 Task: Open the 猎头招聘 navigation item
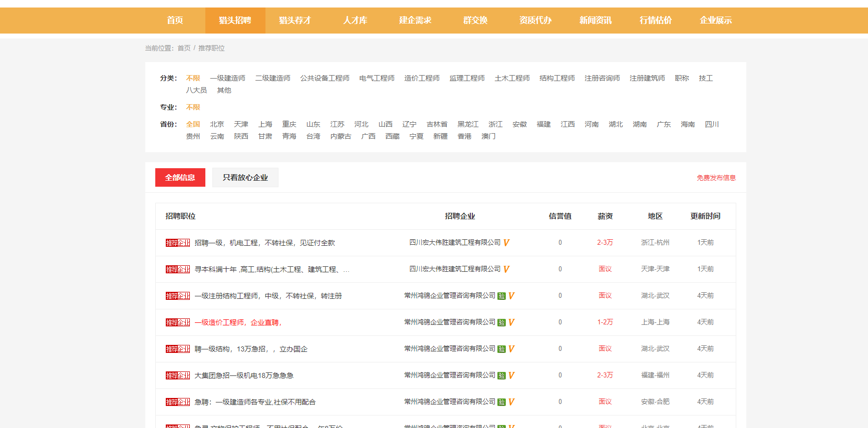235,21
